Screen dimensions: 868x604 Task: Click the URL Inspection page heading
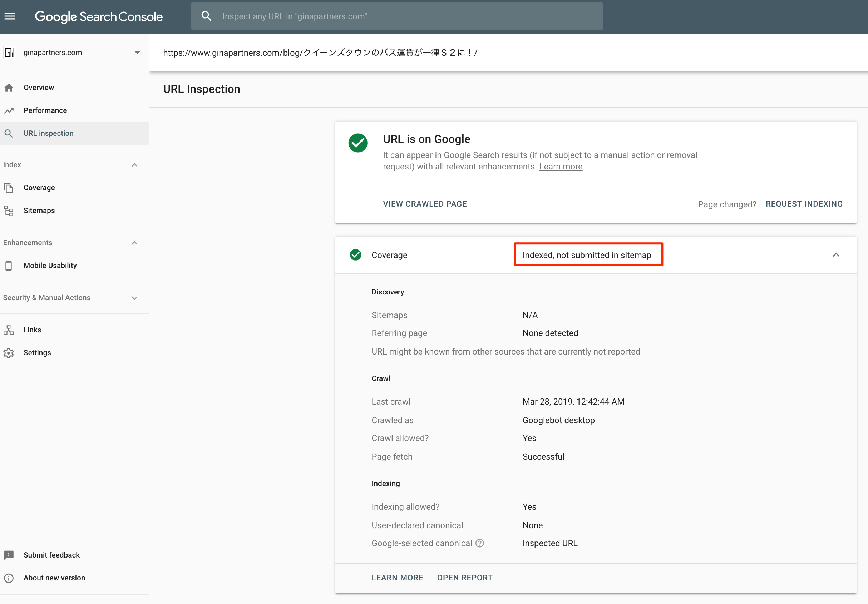(x=202, y=89)
